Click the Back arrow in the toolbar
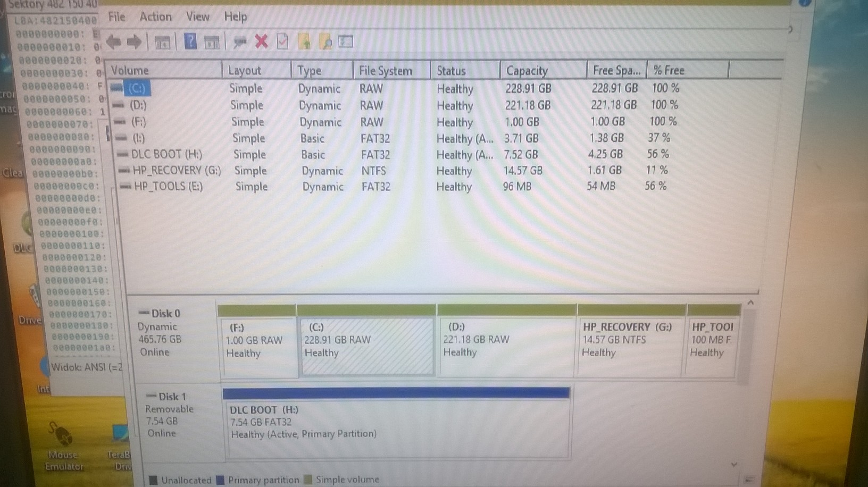The height and width of the screenshot is (487, 868). 113,41
